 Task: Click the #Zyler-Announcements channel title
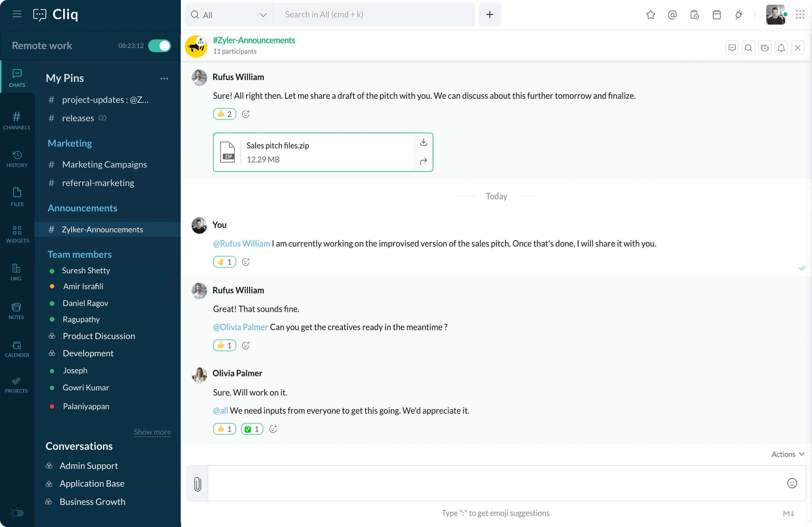coord(254,40)
